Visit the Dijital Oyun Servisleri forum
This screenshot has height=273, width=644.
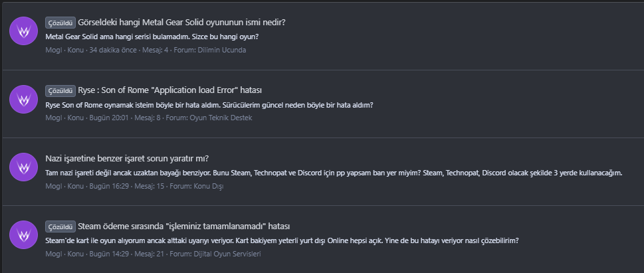[228, 254]
